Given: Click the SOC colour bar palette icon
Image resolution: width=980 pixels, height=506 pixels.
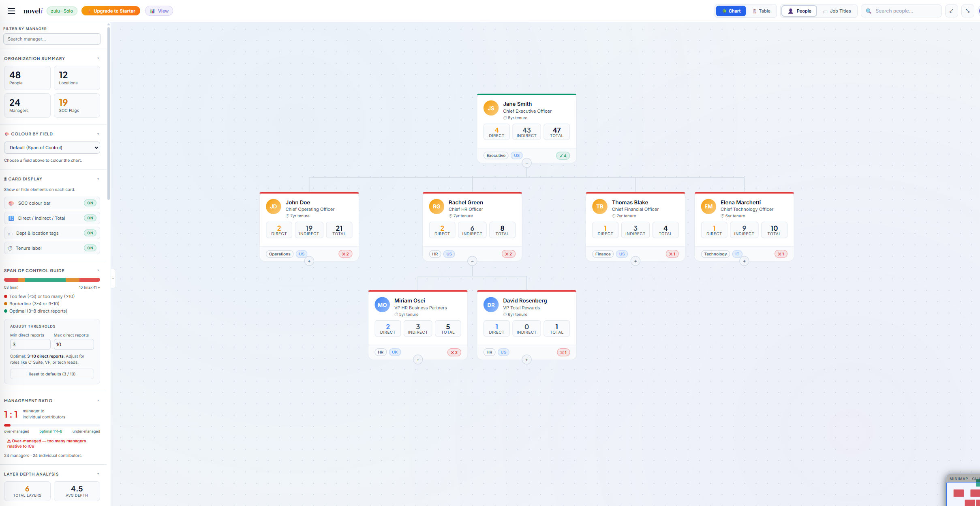Looking at the screenshot, I should click(x=11, y=203).
